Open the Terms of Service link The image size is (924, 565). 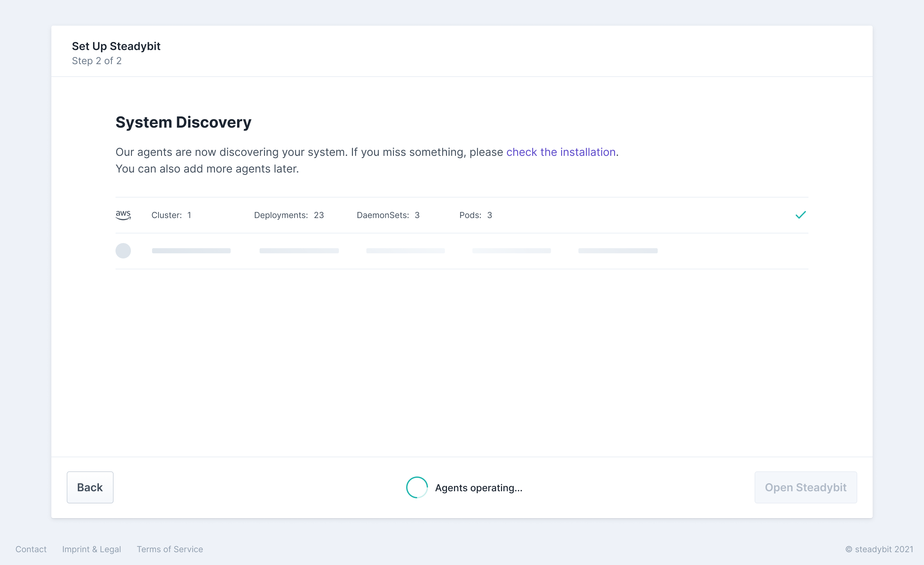click(170, 549)
